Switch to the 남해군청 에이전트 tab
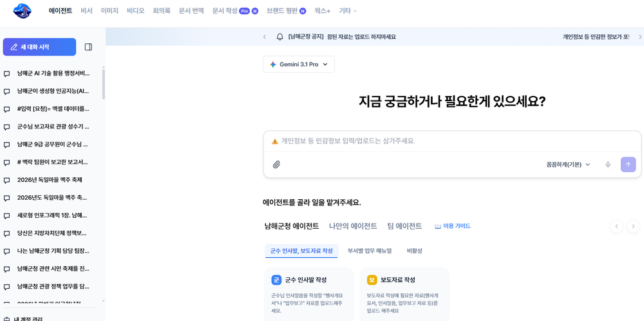Viewport: 644px width, 321px height. [x=292, y=226]
